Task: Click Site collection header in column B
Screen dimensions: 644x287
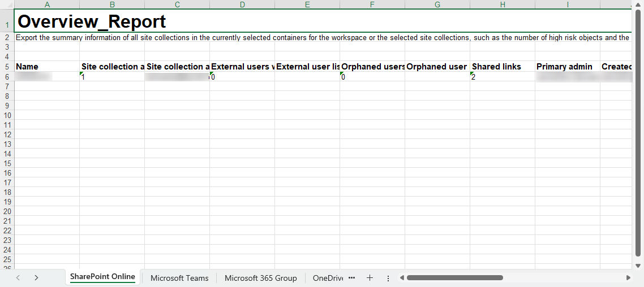Action: [x=112, y=67]
